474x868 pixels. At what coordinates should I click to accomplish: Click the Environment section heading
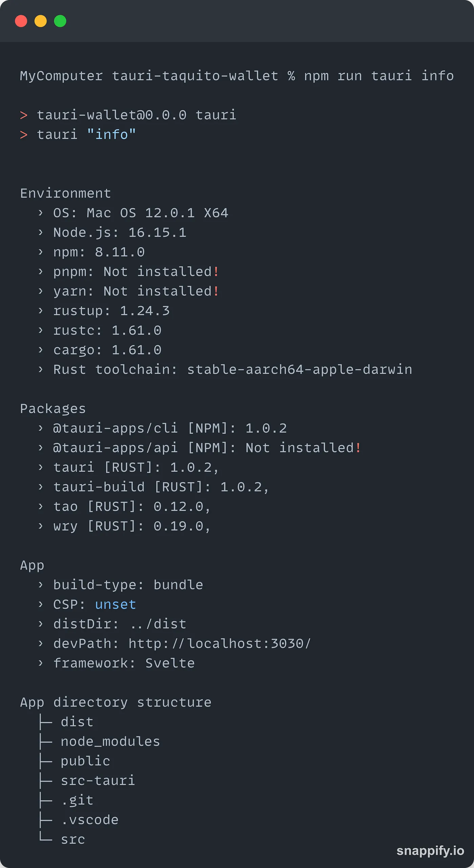click(x=65, y=193)
